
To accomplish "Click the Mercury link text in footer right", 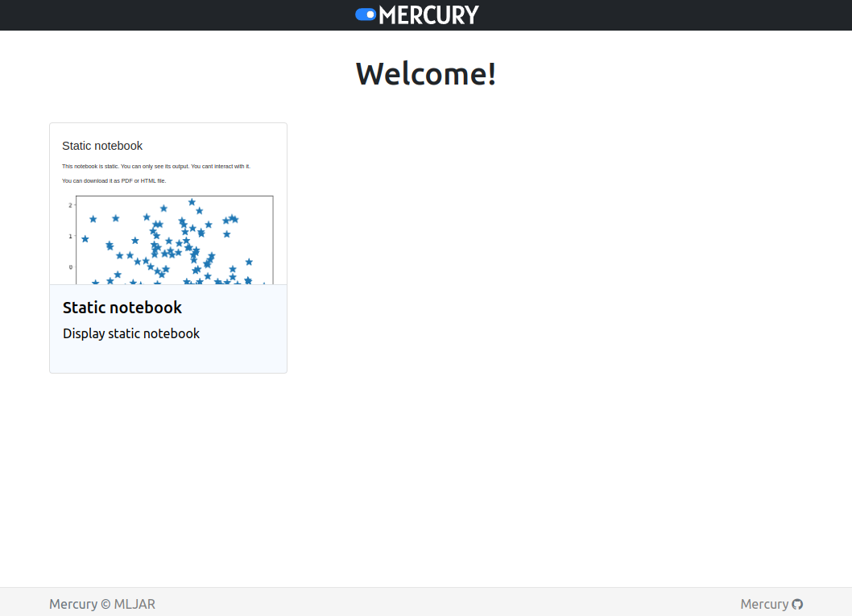I will point(764,604).
